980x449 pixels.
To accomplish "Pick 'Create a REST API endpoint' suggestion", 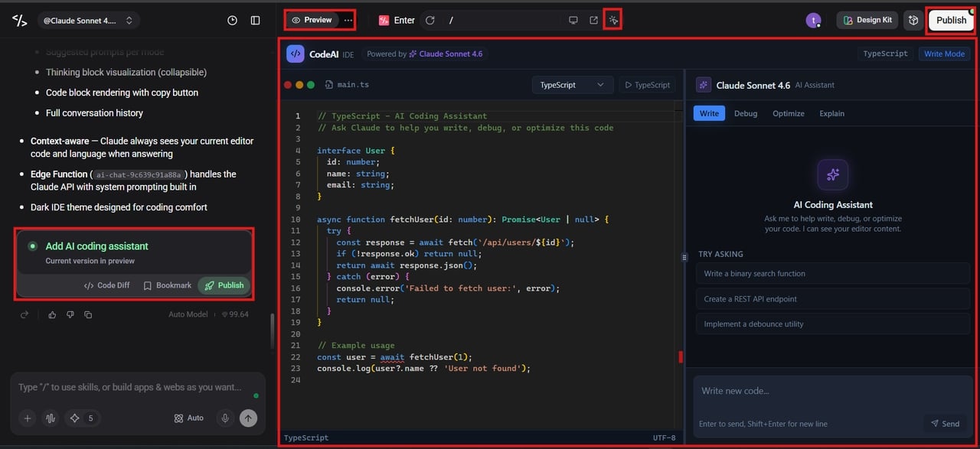I will 833,299.
